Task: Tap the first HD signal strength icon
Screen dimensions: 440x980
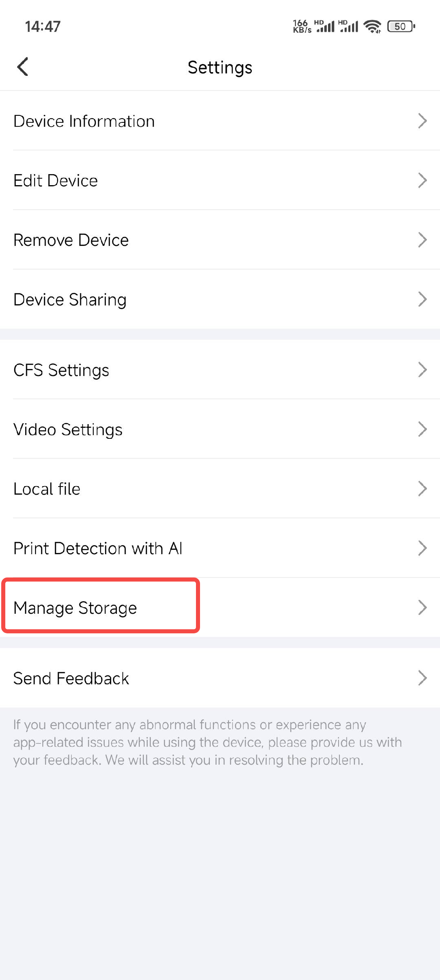Action: 325,27
